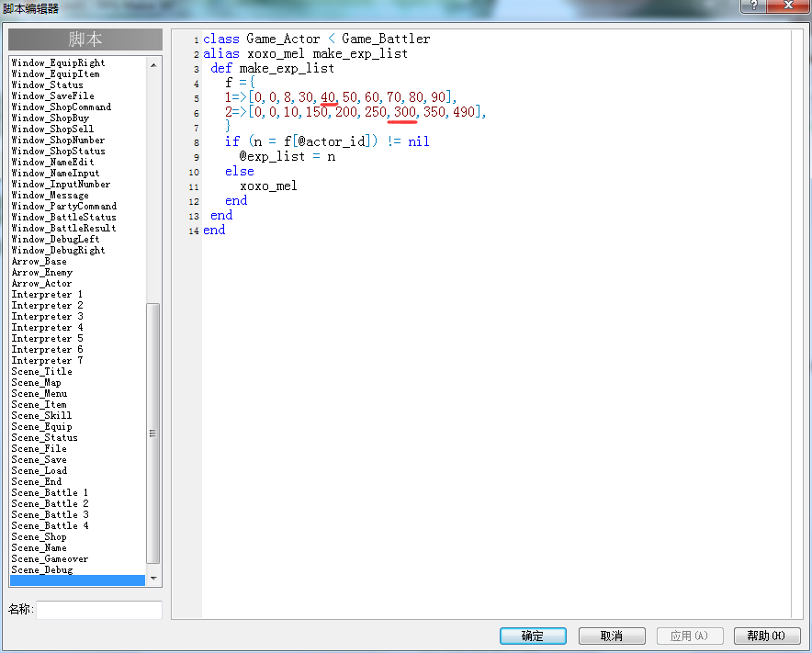The height and width of the screenshot is (653, 812).
Task: Close the script editor window
Action: [x=788, y=6]
